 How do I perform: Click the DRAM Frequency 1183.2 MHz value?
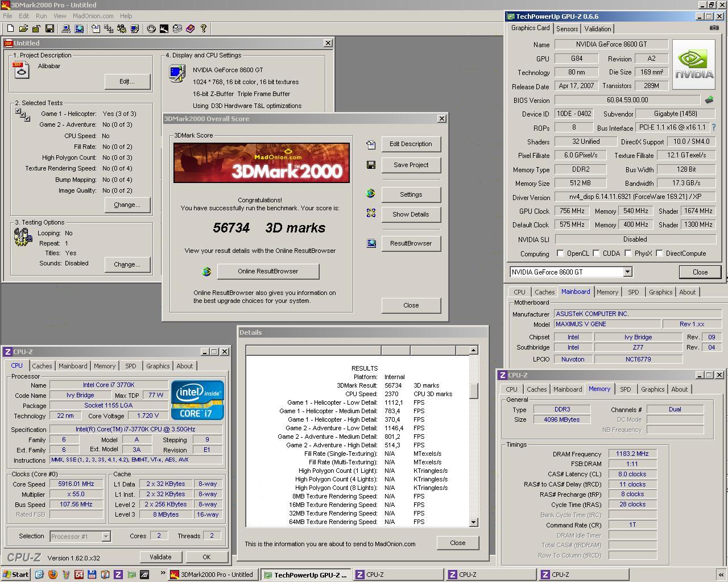tap(632, 454)
